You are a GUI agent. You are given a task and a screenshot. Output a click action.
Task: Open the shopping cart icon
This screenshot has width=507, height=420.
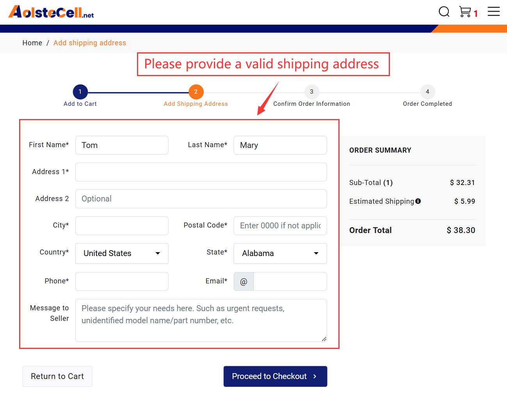[x=465, y=12]
